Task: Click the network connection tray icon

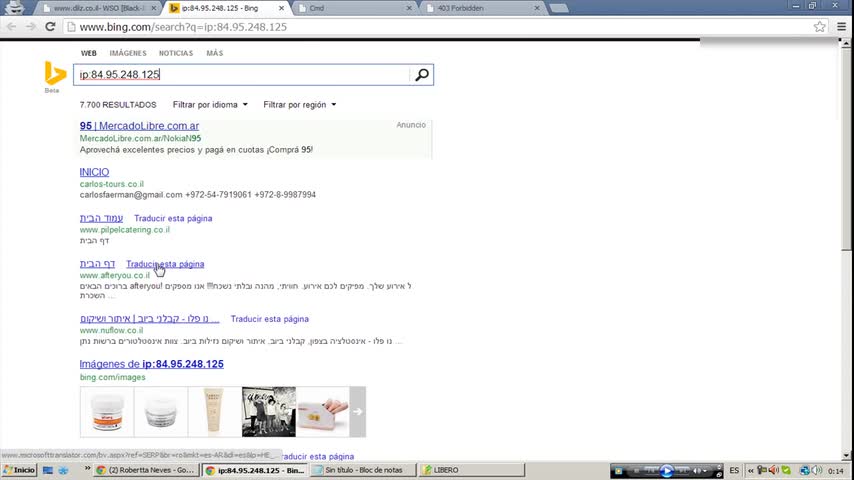Action: click(x=804, y=470)
